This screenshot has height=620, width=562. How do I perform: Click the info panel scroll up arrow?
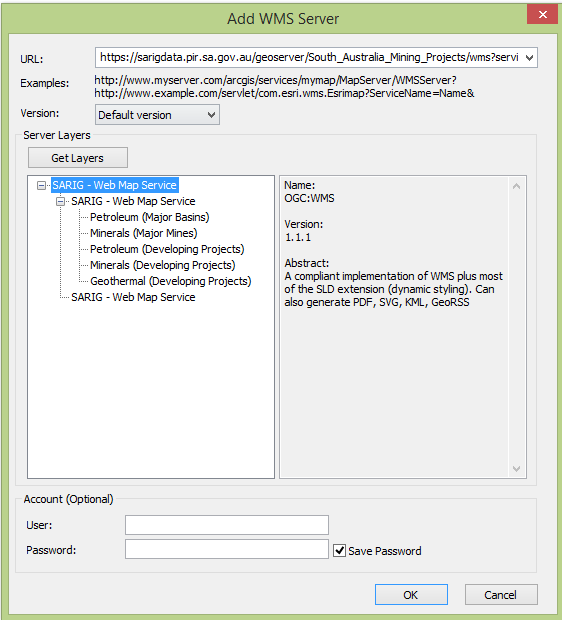pyautogui.click(x=517, y=186)
